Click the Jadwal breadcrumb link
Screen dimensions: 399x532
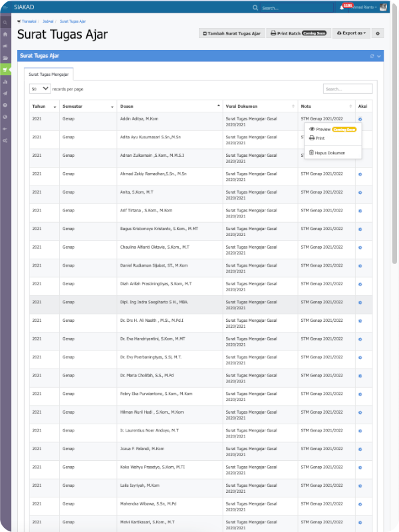point(48,21)
